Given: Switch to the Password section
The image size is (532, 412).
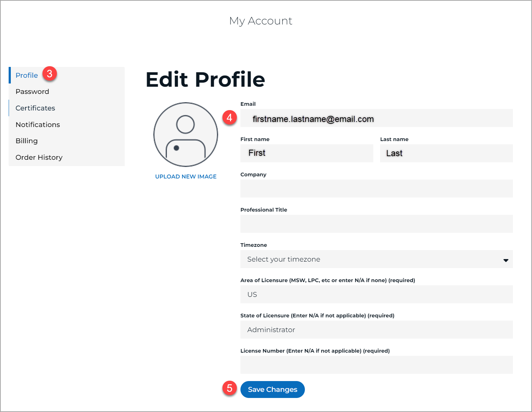Looking at the screenshot, I should click(32, 92).
